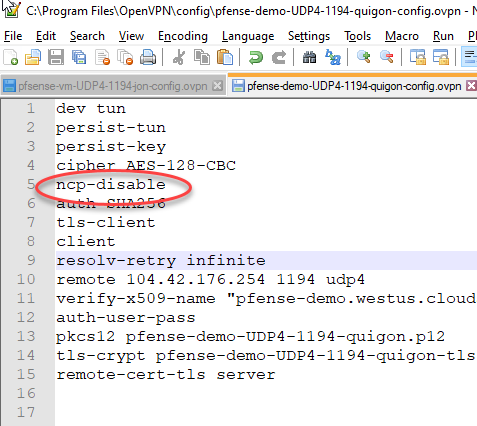
Task: Open the Encoding menu
Action: pyautogui.click(x=183, y=36)
